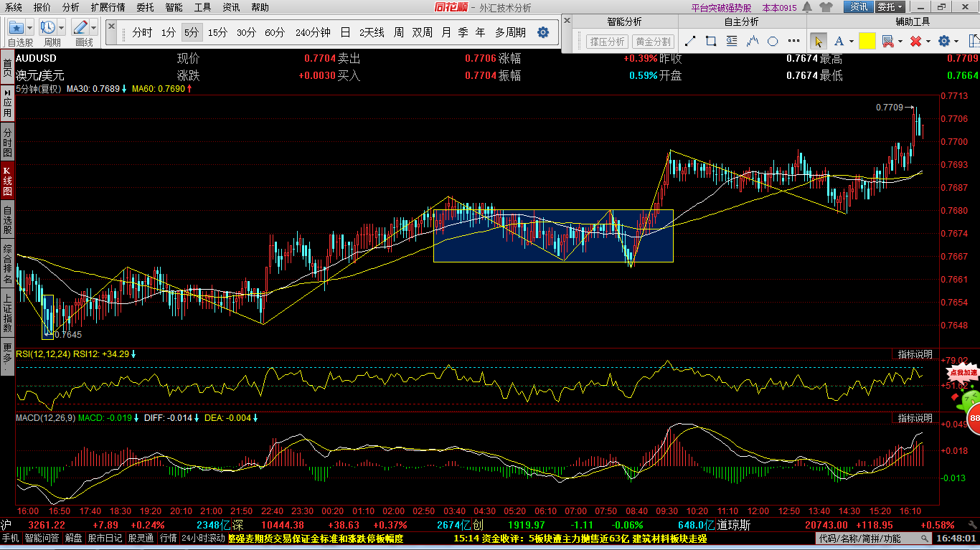
Task: Open the 分析 menu
Action: pyautogui.click(x=71, y=7)
